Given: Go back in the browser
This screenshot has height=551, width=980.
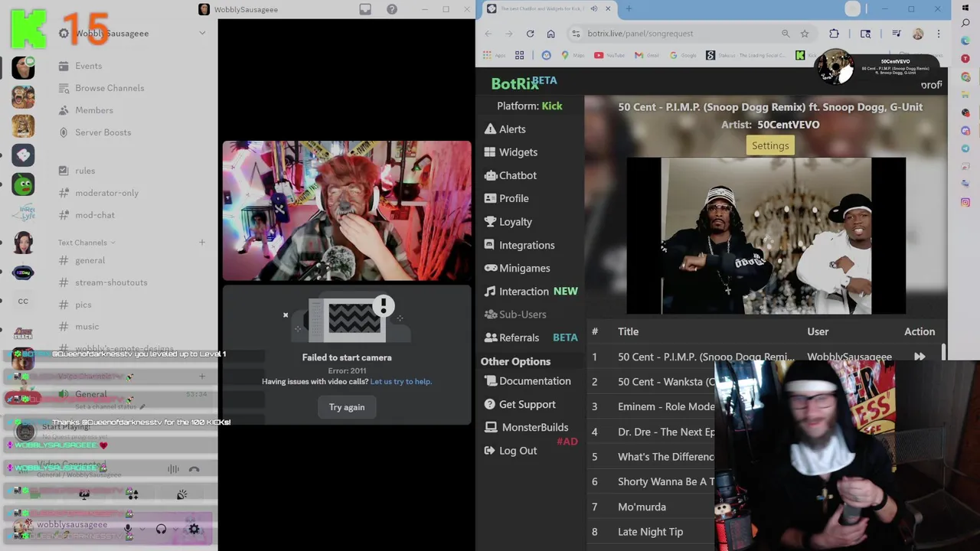Looking at the screenshot, I should click(488, 34).
